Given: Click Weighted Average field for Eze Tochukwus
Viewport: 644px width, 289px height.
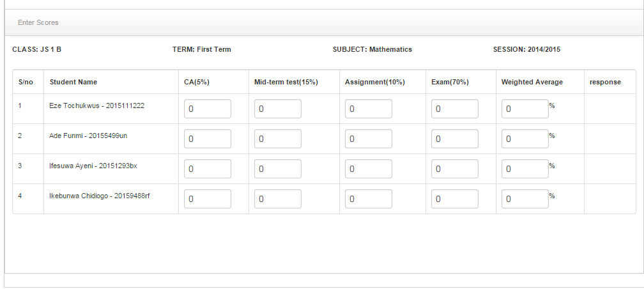Looking at the screenshot, I should coord(525,109).
